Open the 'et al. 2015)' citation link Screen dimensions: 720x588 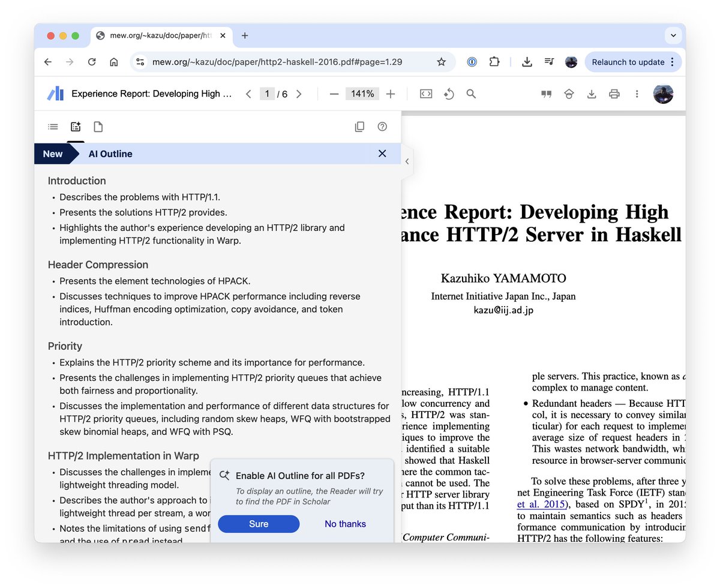coord(542,504)
